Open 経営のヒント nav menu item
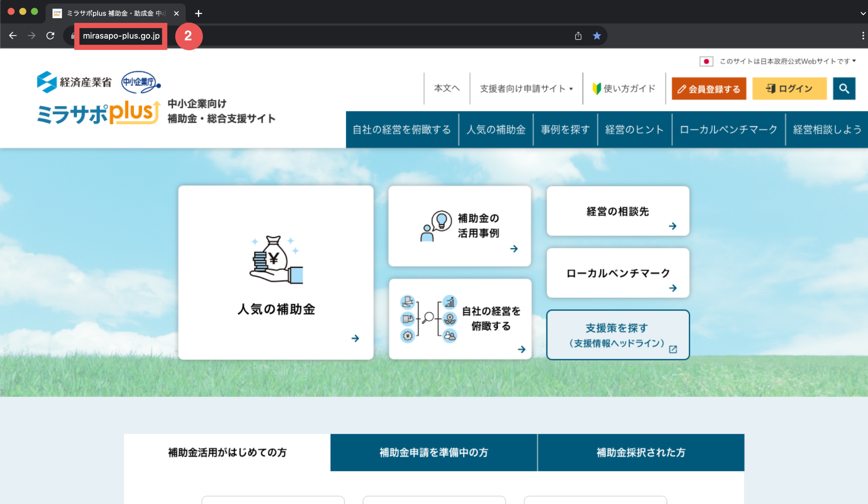This screenshot has width=868, height=504. [x=635, y=130]
